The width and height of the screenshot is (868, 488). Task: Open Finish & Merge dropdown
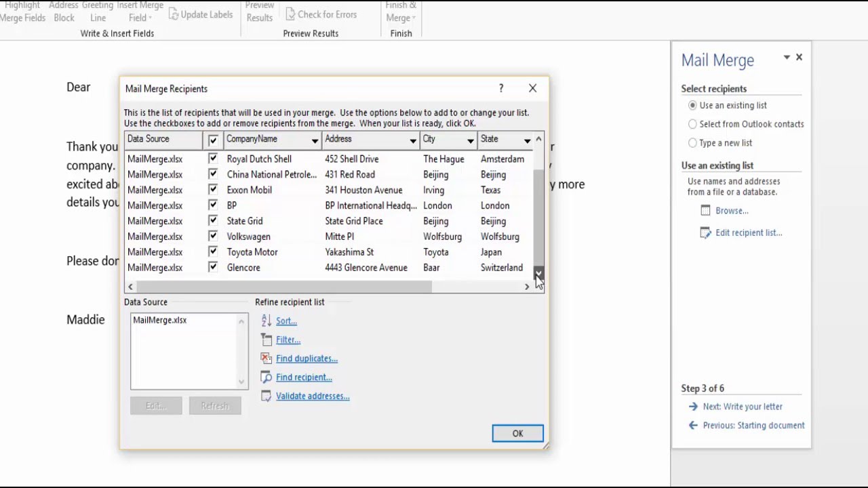pos(401,12)
